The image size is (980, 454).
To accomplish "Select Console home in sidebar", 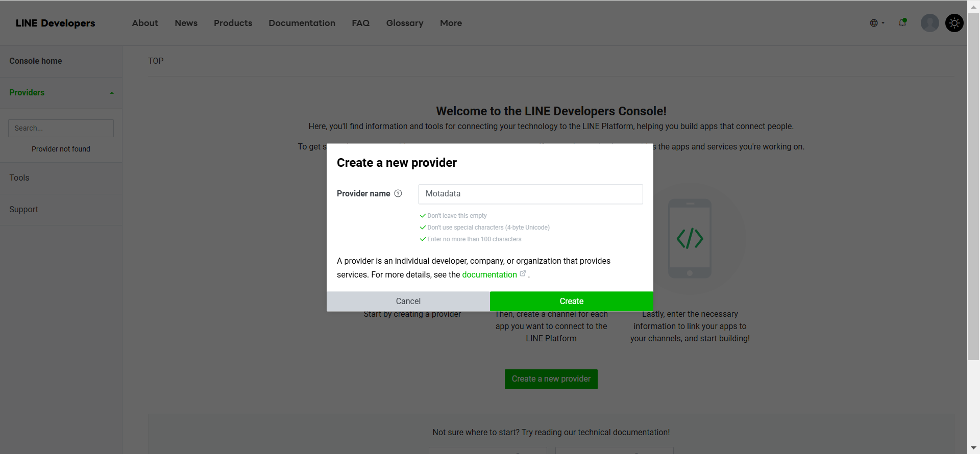I will click(x=36, y=61).
